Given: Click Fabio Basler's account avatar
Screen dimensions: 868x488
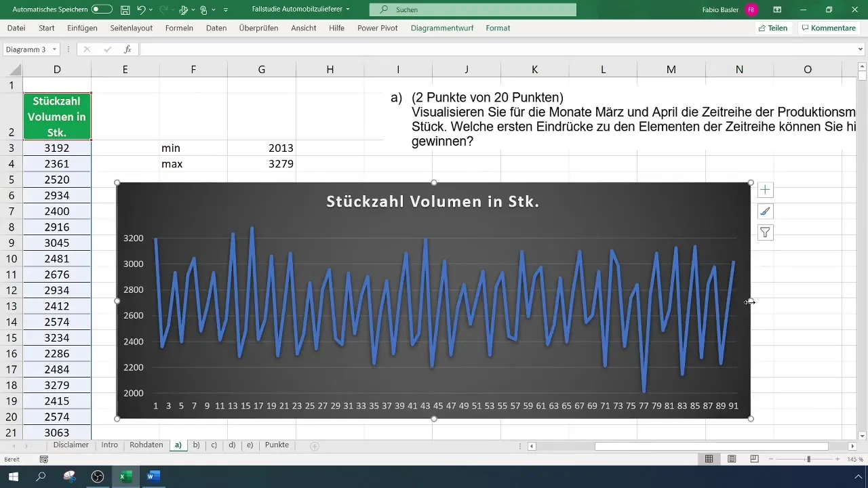Looking at the screenshot, I should point(751,10).
